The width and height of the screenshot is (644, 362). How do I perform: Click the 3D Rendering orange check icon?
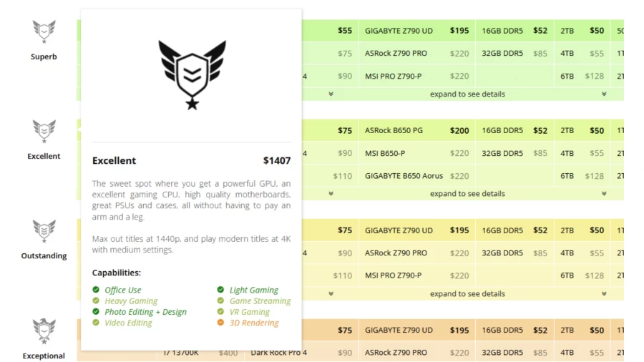pos(220,323)
